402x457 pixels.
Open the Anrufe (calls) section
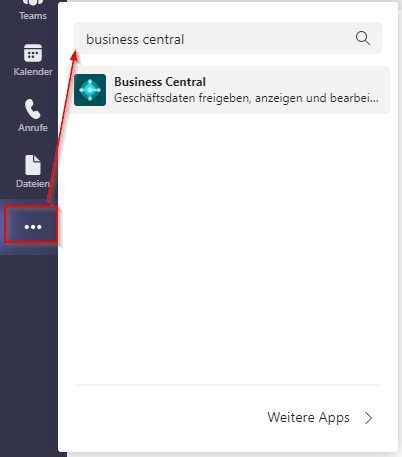click(x=33, y=116)
